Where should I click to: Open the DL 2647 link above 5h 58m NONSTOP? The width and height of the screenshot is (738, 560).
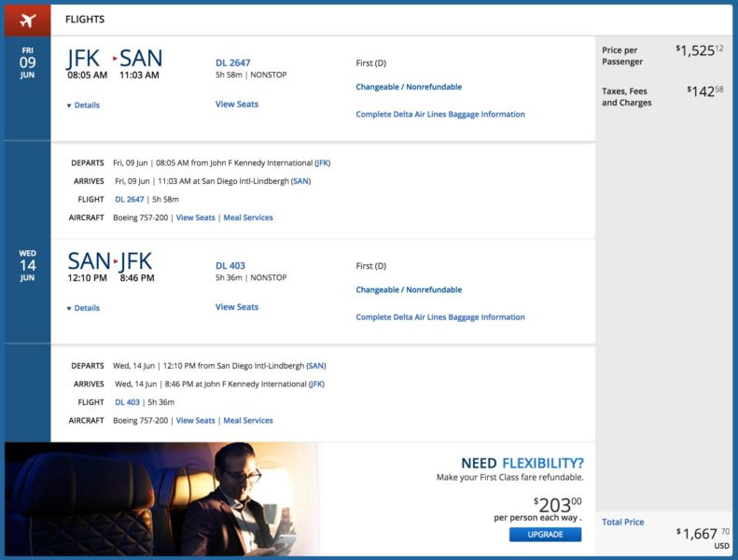(232, 63)
